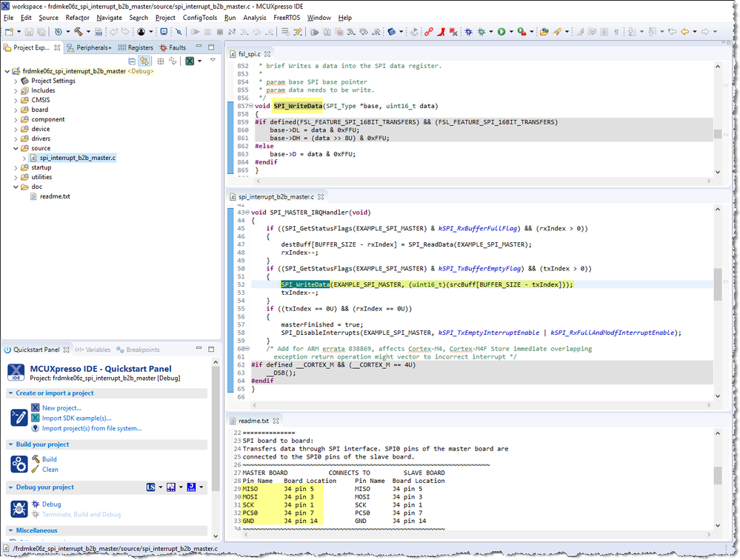Image resolution: width=740 pixels, height=560 pixels.
Task: Click the Collapse All icon in Project Explorer
Action: pyautogui.click(x=132, y=61)
